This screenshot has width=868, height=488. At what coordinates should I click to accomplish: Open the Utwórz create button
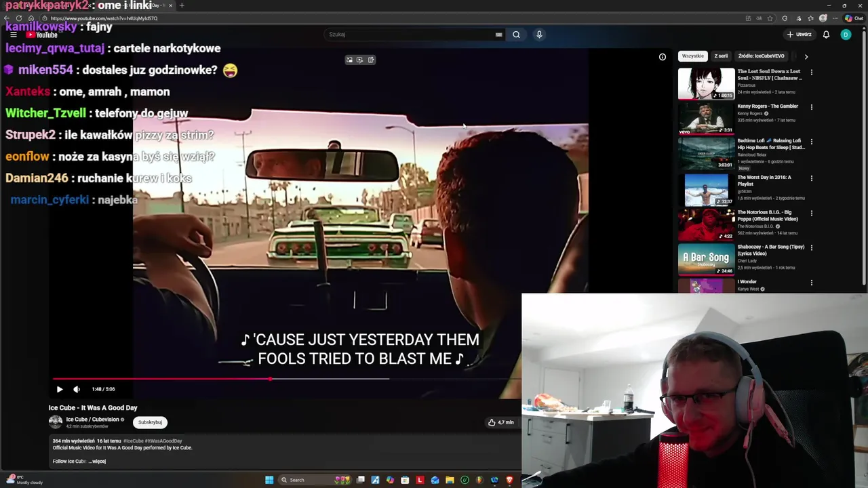800,35
